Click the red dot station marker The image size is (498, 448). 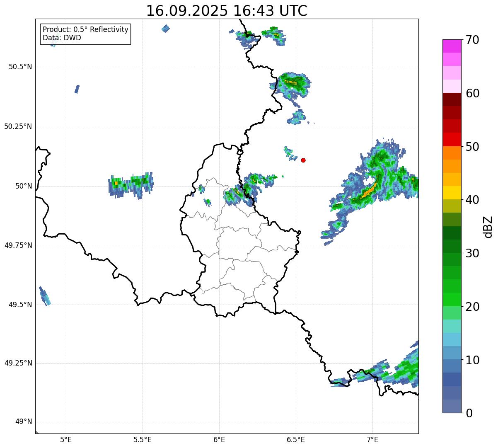point(303,160)
